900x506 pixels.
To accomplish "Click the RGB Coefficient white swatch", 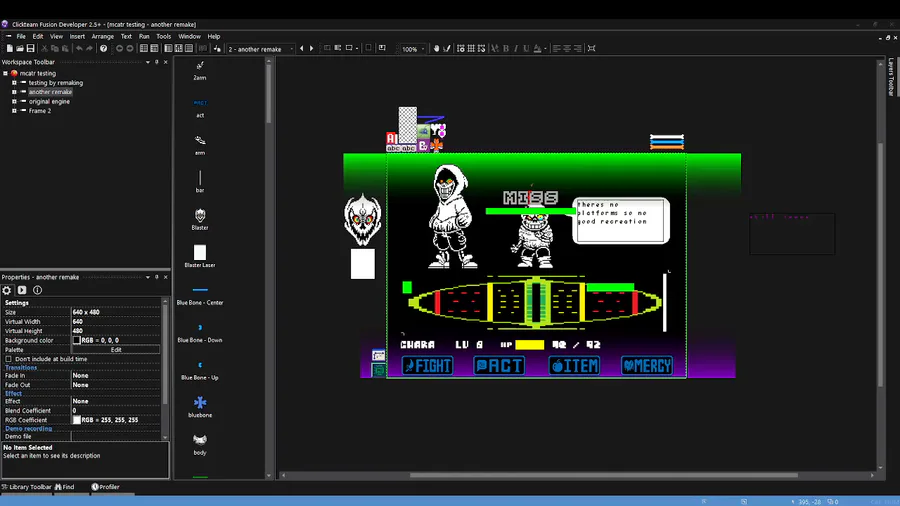I will tap(76, 420).
